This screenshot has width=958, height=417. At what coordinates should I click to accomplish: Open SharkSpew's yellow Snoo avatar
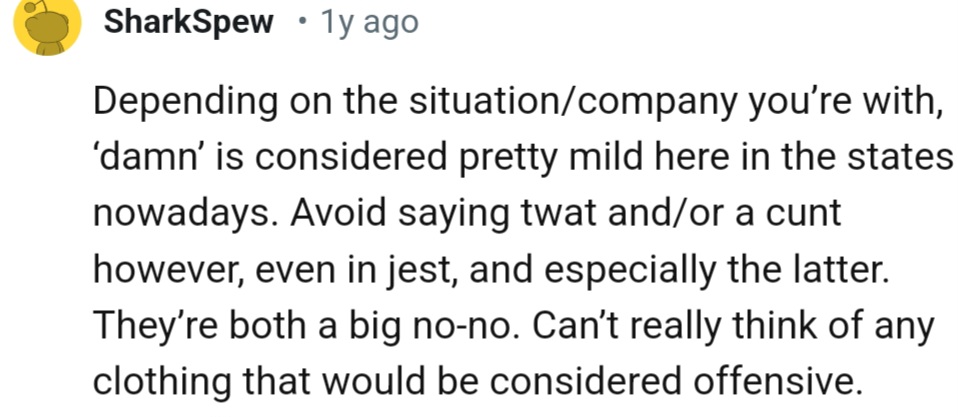(48, 24)
